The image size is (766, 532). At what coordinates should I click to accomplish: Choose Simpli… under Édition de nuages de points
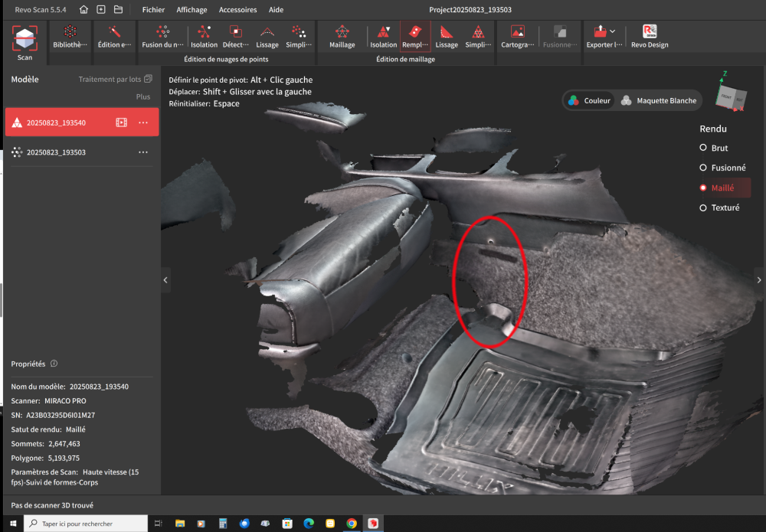299,37
